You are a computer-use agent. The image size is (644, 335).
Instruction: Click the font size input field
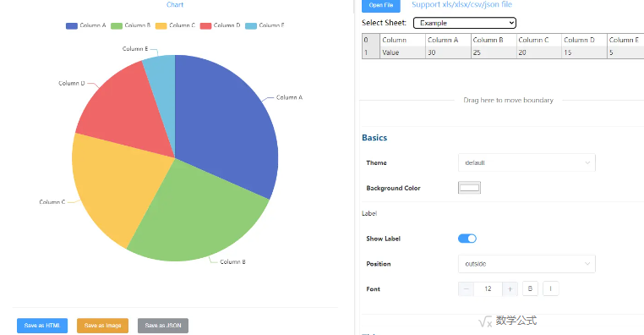tap(488, 289)
